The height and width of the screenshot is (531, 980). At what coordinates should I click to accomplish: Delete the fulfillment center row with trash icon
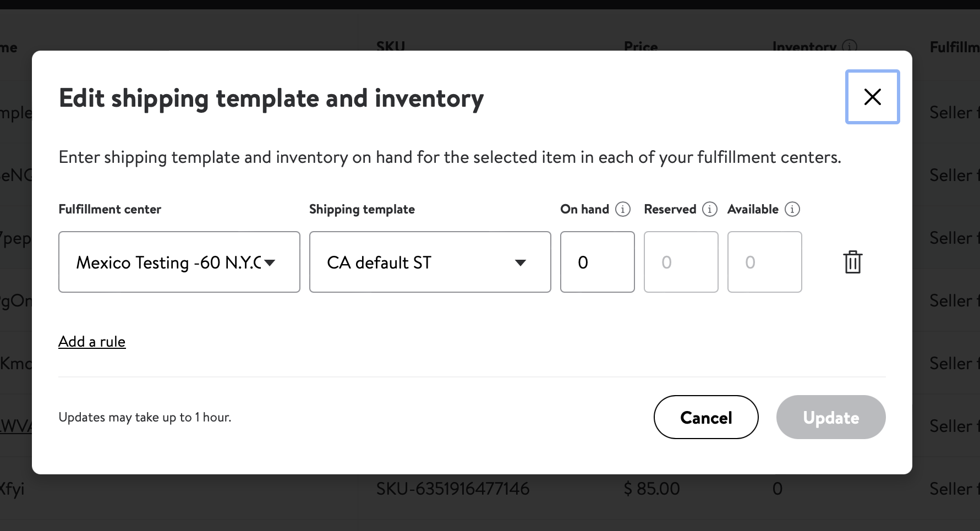[852, 262]
